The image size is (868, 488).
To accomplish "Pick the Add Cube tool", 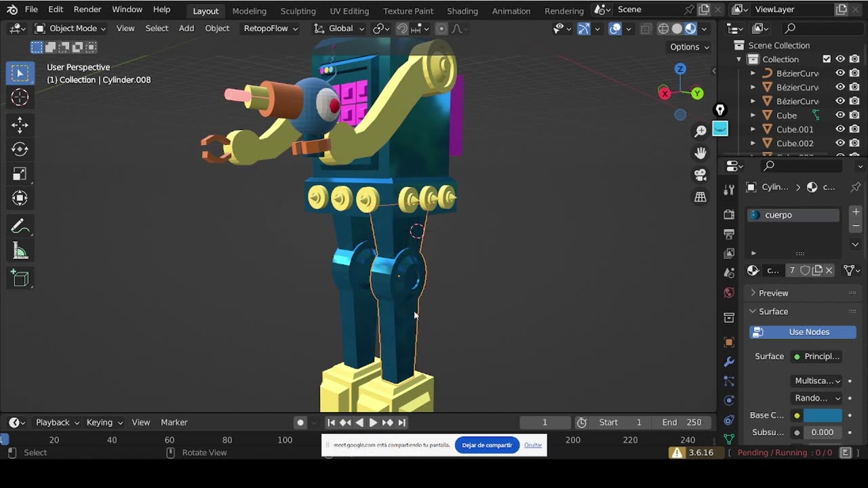I will pyautogui.click(x=20, y=278).
